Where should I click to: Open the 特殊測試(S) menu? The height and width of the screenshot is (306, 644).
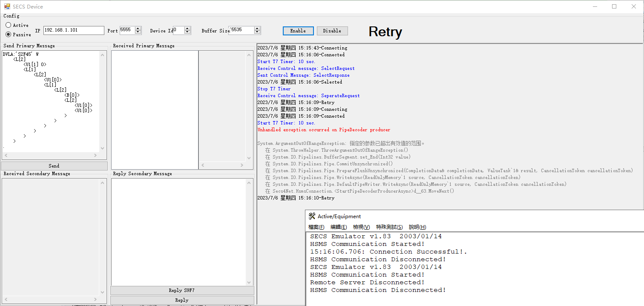389,227
